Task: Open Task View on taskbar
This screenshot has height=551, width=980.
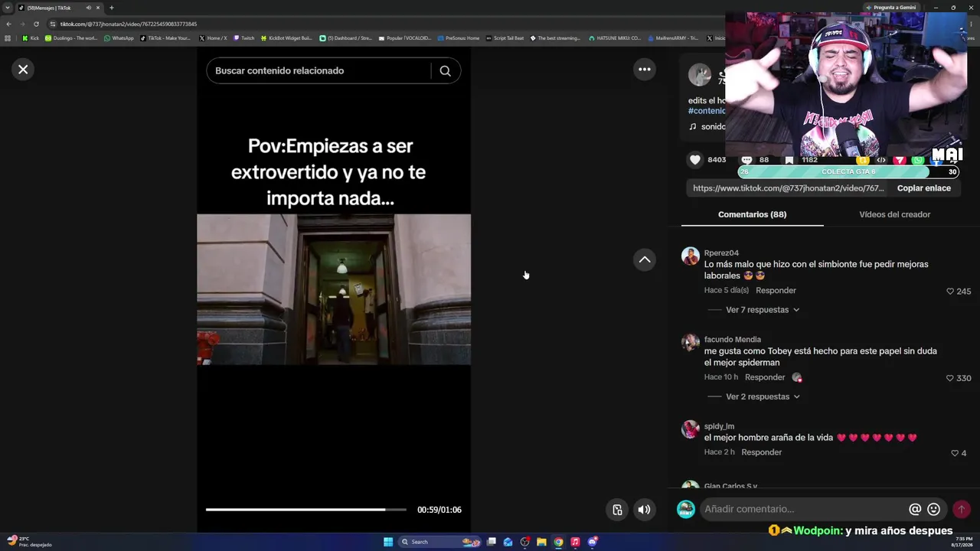Action: tap(492, 542)
